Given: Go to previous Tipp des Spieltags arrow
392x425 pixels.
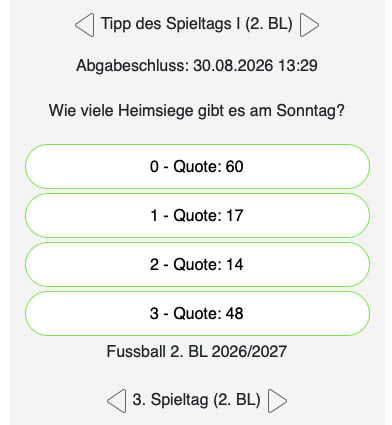Looking at the screenshot, I should [84, 25].
